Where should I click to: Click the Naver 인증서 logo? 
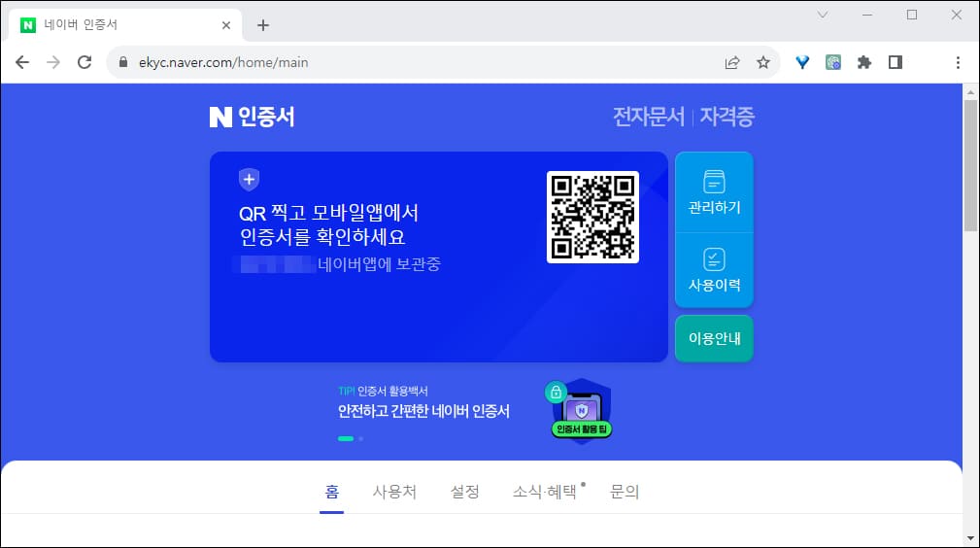252,117
